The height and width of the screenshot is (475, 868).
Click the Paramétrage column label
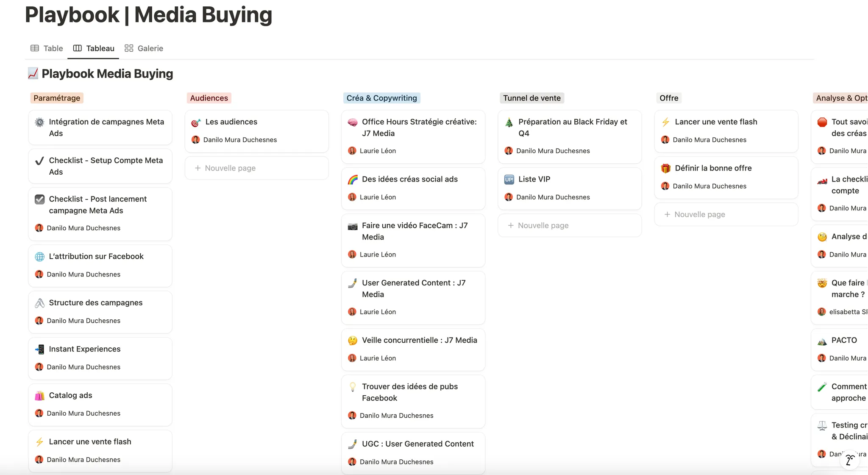click(x=57, y=98)
